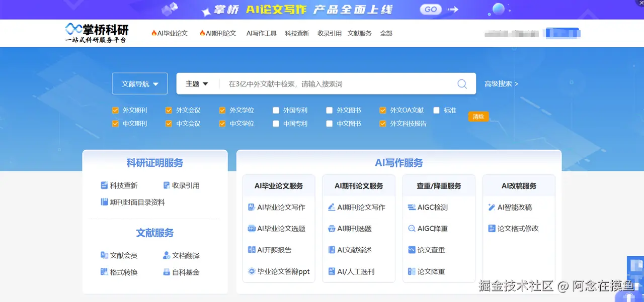
Task: Click the AI开题报告 icon
Action: (x=252, y=250)
